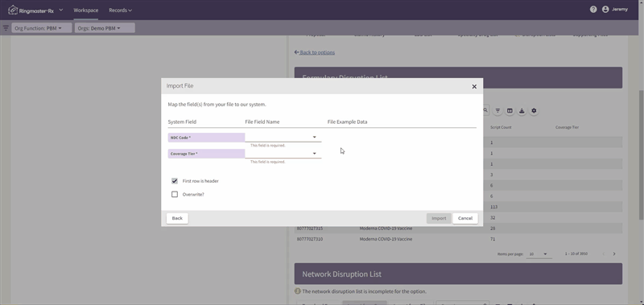Click the greyed-out Import button

pos(439,218)
